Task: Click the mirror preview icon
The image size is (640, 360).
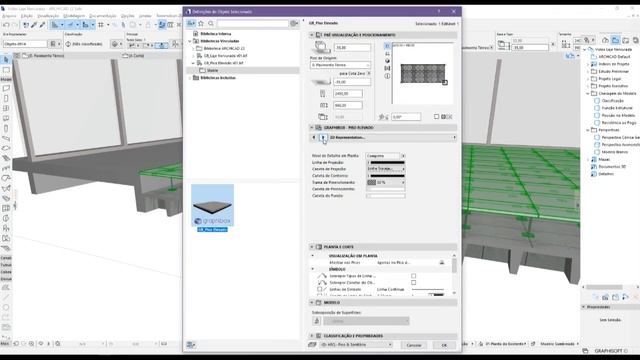Action: pyautogui.click(x=387, y=68)
